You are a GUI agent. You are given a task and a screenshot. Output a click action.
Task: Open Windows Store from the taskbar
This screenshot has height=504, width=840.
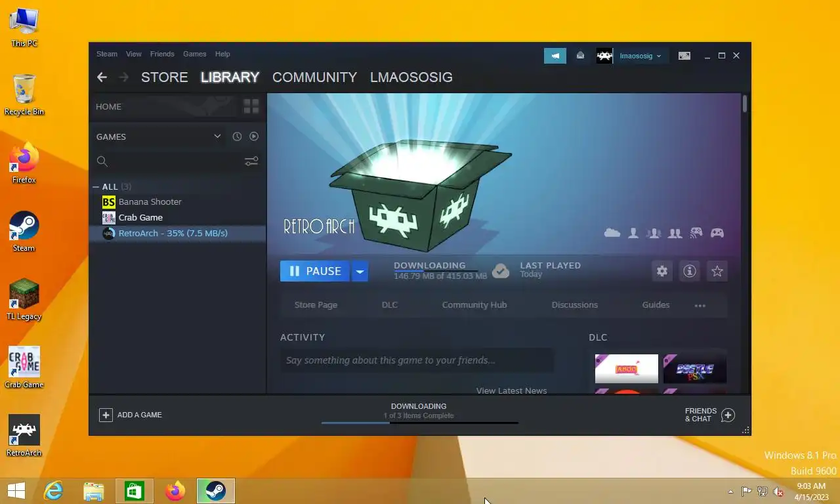coord(135,491)
